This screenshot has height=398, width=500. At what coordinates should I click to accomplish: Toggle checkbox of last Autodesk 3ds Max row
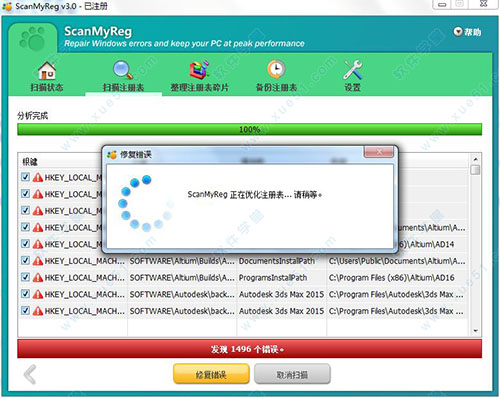[25, 310]
